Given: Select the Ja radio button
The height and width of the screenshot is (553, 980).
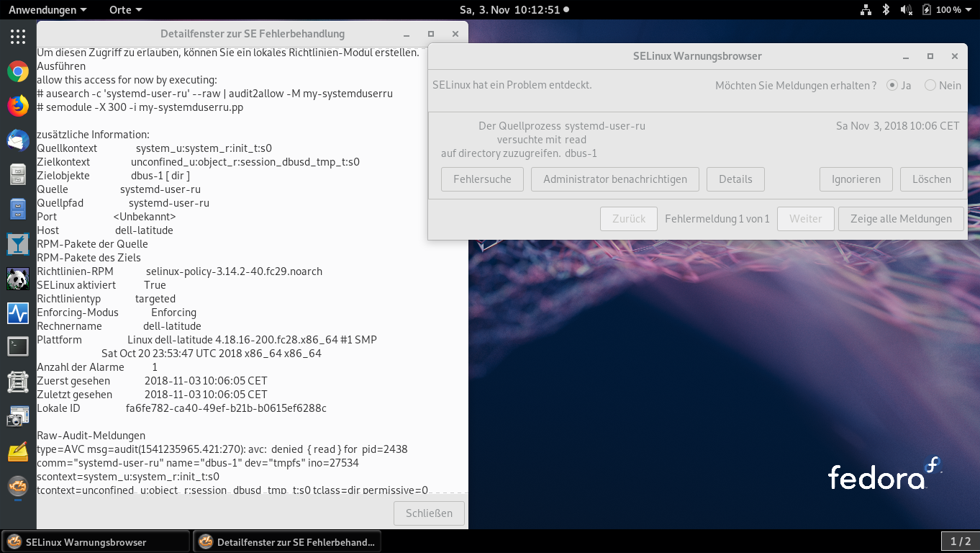Looking at the screenshot, I should [x=892, y=85].
